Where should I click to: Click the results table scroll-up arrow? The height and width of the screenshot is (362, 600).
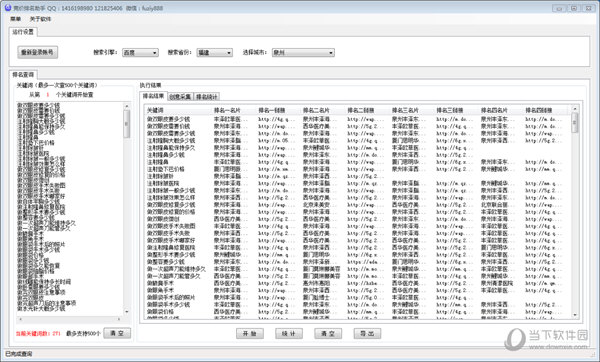click(x=575, y=109)
